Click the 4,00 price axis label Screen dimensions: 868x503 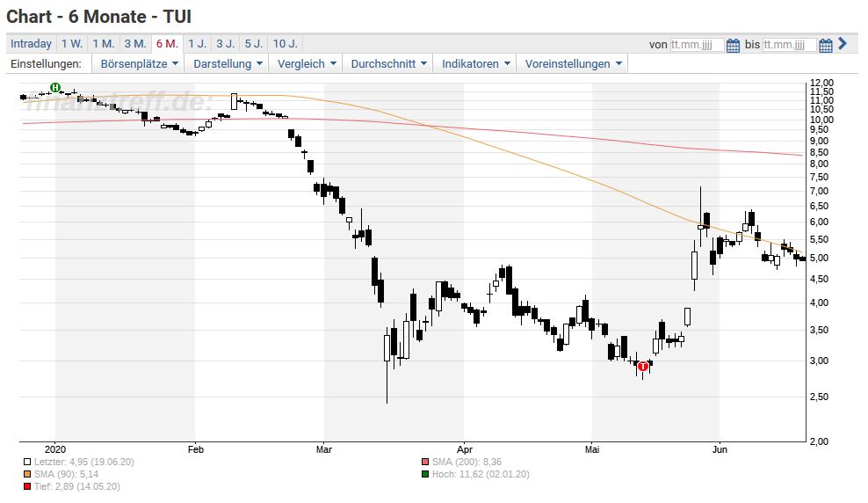(820, 303)
